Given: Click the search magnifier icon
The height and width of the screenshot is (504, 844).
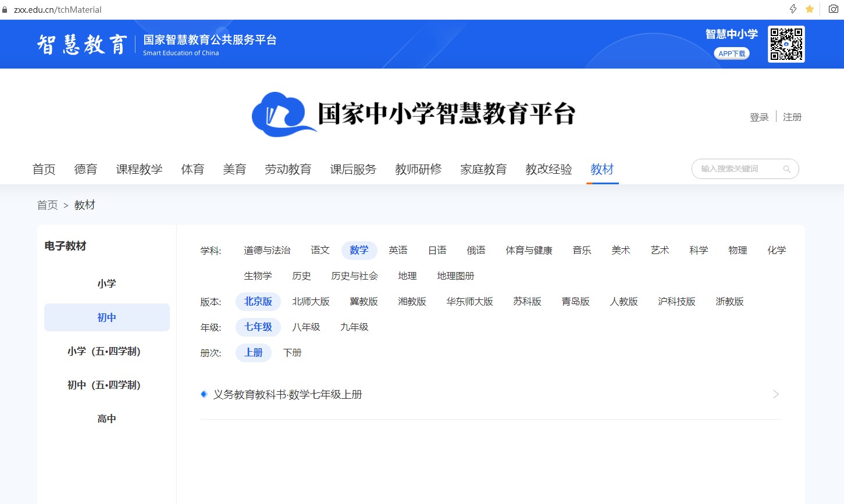Looking at the screenshot, I should pyautogui.click(x=787, y=169).
